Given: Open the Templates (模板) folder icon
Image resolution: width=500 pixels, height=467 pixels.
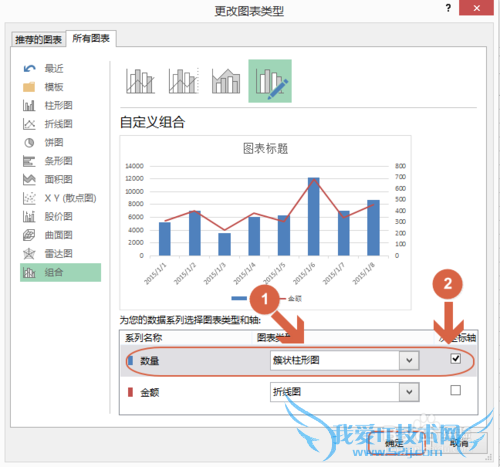Looking at the screenshot, I should tap(29, 87).
